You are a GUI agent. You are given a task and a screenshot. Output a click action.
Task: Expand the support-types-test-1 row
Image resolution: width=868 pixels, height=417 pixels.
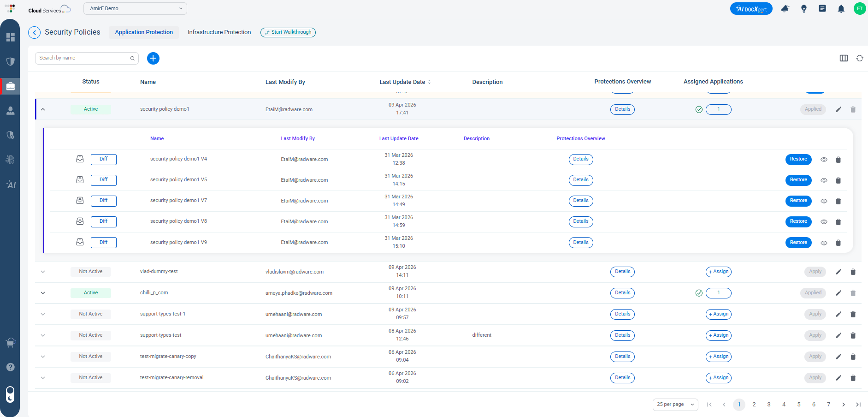coord(43,314)
